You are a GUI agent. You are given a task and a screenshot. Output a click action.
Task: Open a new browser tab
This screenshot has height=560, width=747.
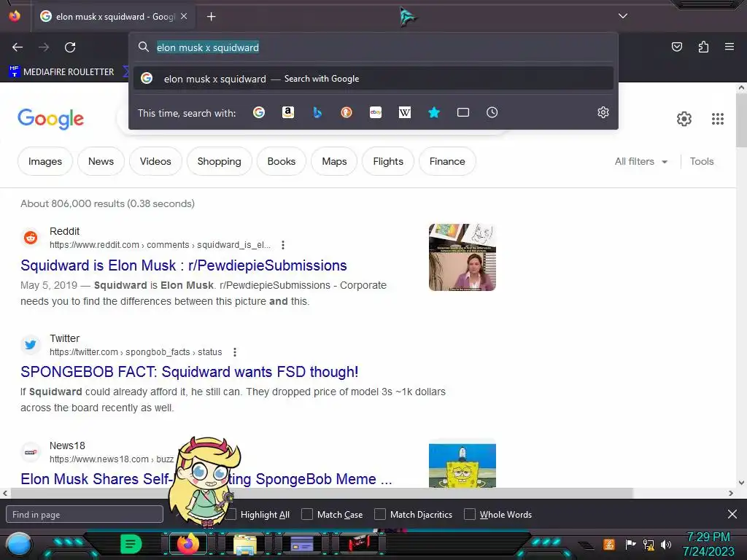click(211, 17)
